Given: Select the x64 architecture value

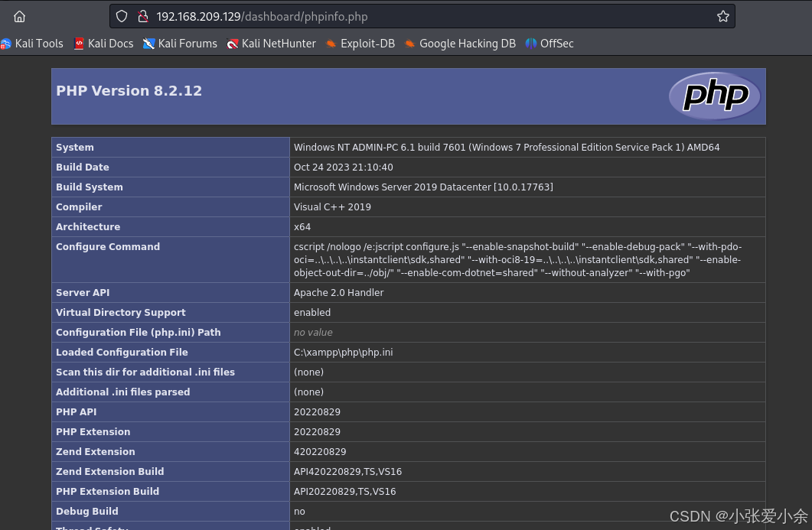Looking at the screenshot, I should (x=302, y=226).
